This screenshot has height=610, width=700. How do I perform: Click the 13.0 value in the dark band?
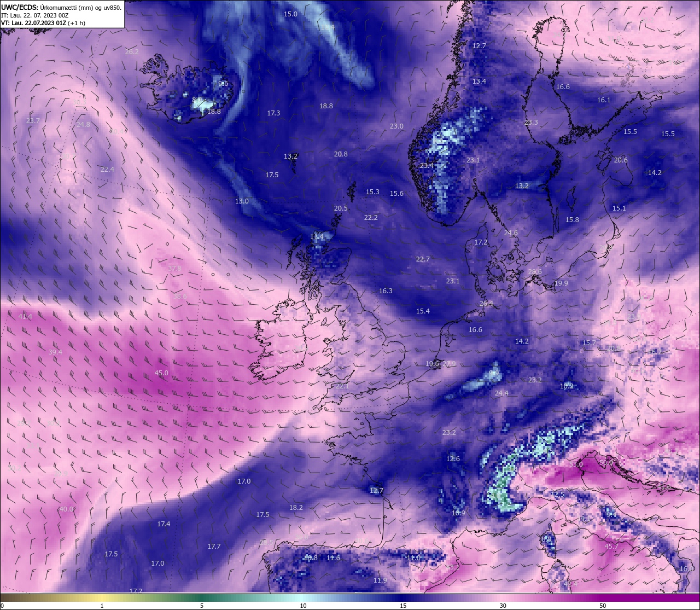[x=242, y=201]
